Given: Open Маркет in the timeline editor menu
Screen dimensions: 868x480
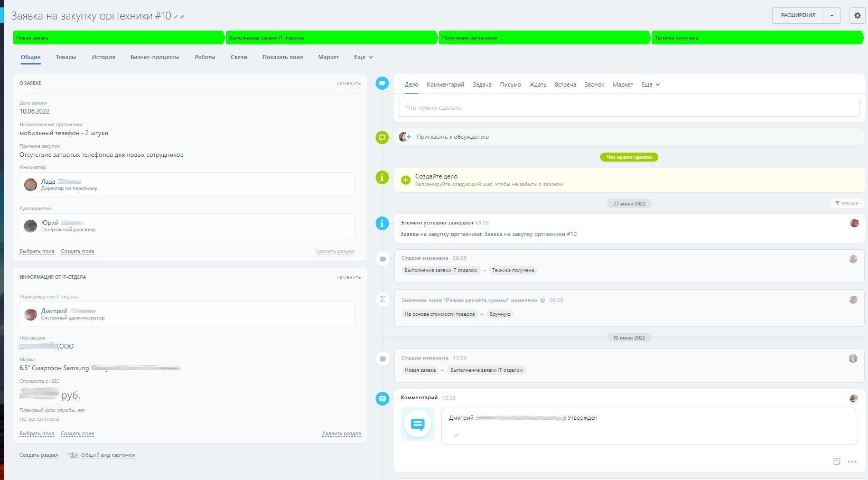Looking at the screenshot, I should tap(623, 84).
